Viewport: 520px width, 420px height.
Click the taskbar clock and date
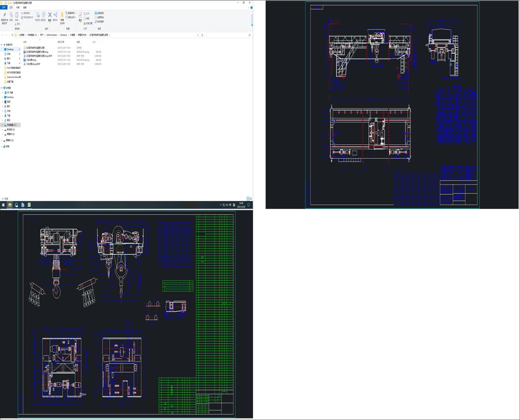click(x=241, y=205)
